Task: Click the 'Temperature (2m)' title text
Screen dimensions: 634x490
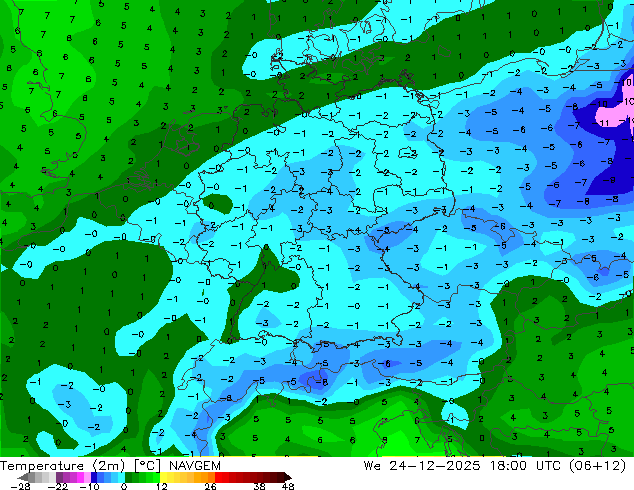Action: (x=63, y=466)
